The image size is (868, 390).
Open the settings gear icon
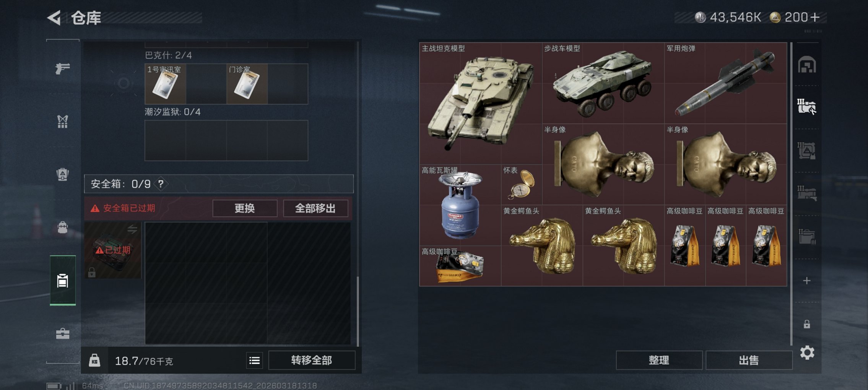(x=807, y=353)
